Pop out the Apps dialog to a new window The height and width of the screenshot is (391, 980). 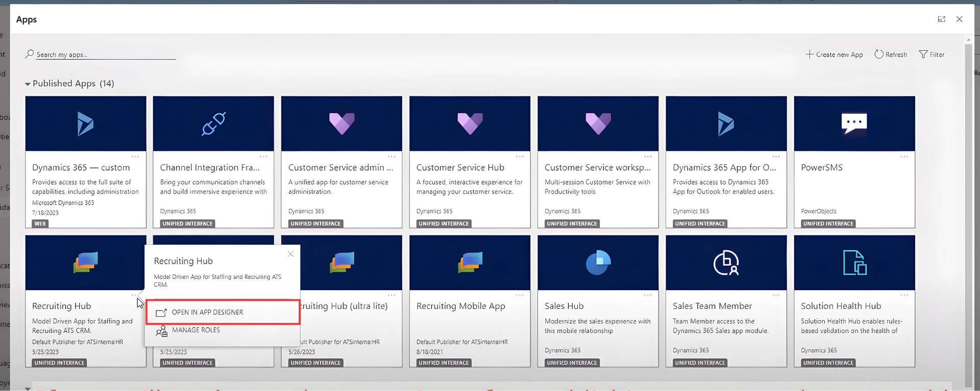point(941,19)
